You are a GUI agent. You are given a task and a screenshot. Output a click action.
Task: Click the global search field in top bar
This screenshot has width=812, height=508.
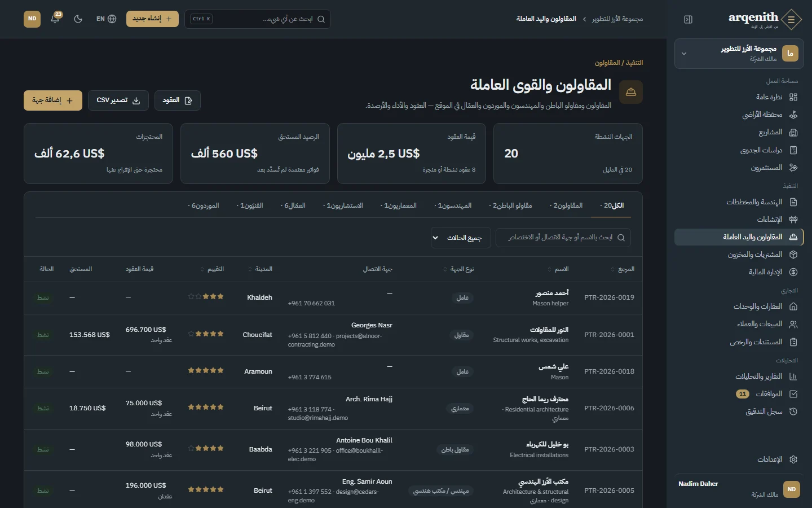click(258, 19)
